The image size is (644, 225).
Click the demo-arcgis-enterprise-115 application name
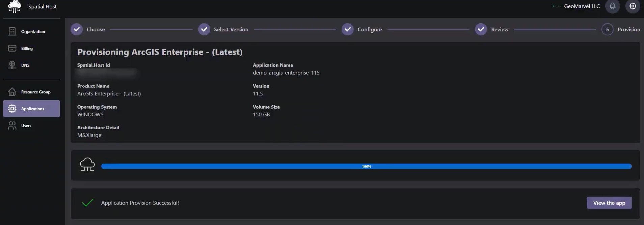tap(286, 73)
